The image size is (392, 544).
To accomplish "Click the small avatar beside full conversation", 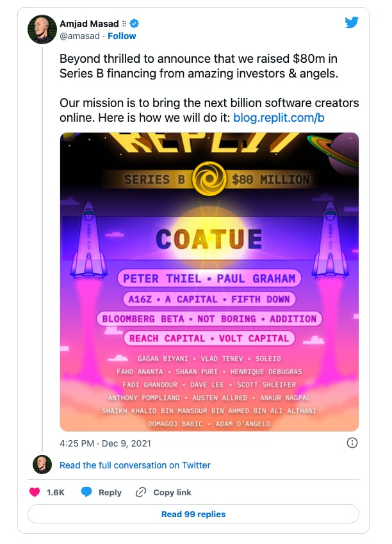I will 42,465.
